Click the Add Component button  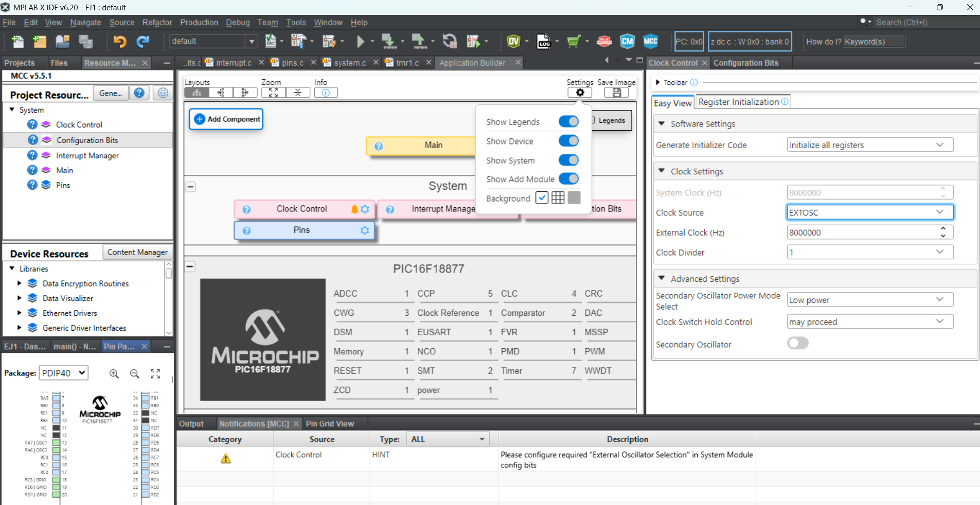pyautogui.click(x=226, y=119)
